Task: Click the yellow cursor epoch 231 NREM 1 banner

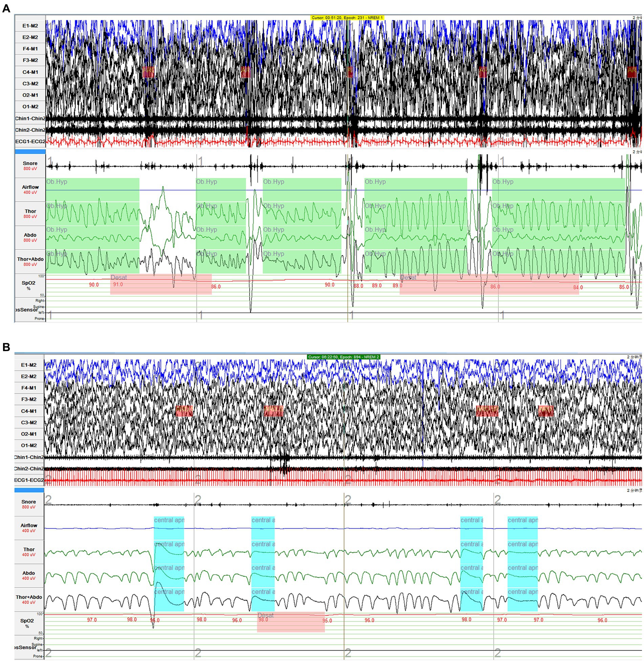Action: [347, 18]
